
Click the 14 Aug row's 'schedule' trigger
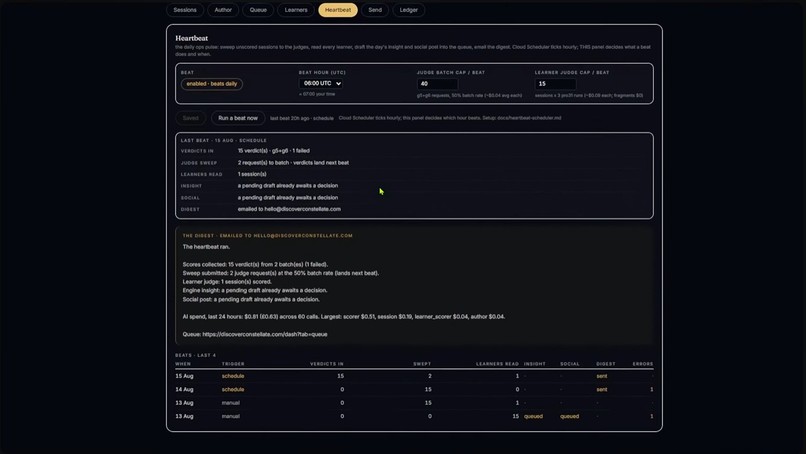pos(233,390)
